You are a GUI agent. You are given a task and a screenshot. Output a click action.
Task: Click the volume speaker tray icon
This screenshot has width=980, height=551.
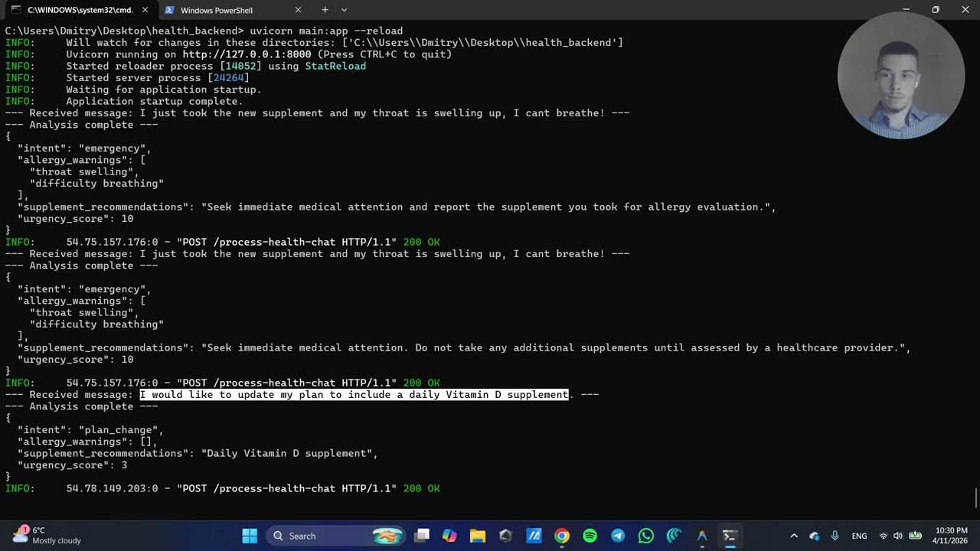coord(898,536)
